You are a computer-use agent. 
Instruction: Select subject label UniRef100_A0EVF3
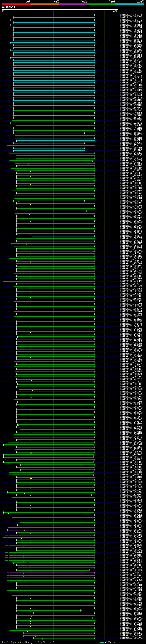click(131, 113)
